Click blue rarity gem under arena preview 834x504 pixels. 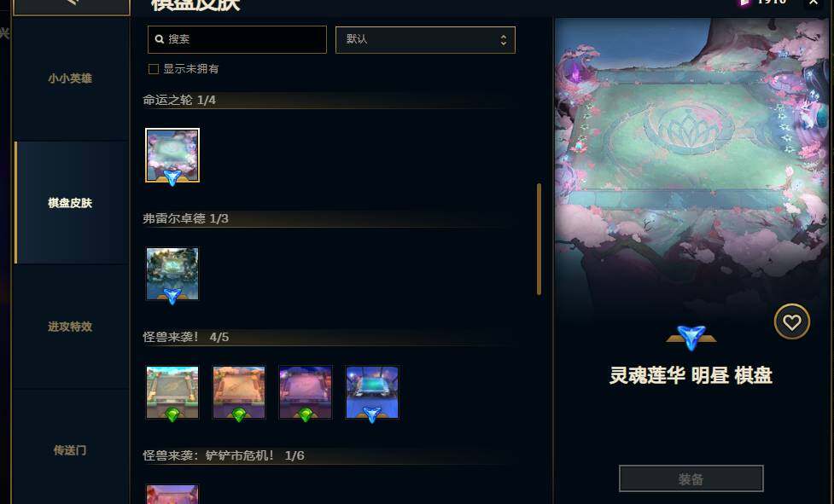(x=691, y=338)
